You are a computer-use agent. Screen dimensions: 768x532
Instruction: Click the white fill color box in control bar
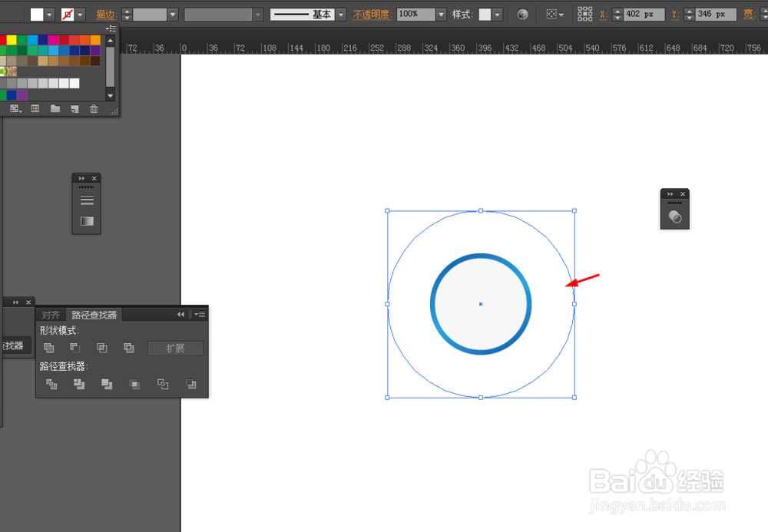click(x=37, y=14)
